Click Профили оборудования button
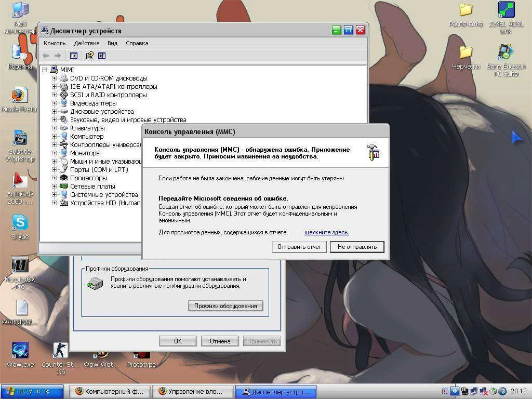Screen dimensions: 532x399 tap(225, 305)
